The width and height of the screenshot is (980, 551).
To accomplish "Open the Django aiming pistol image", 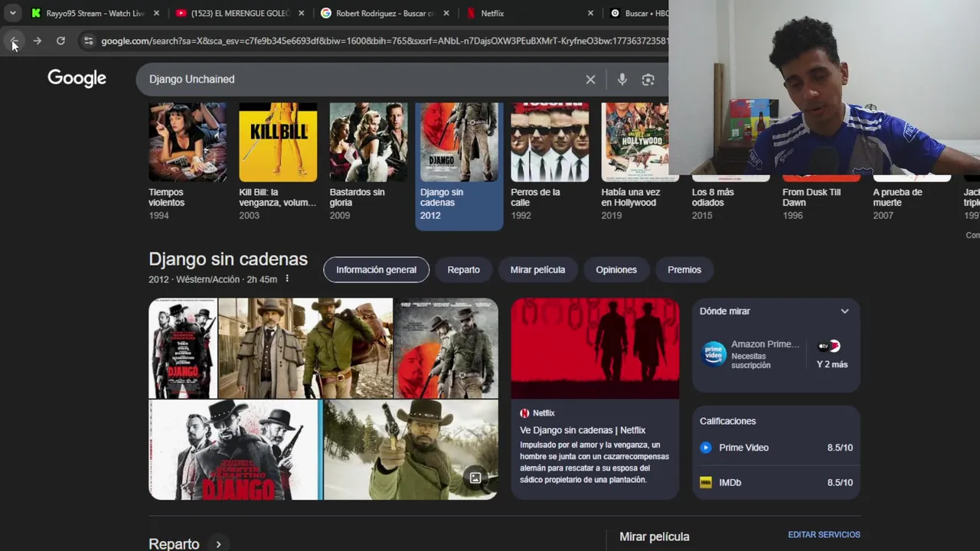I will (x=410, y=450).
